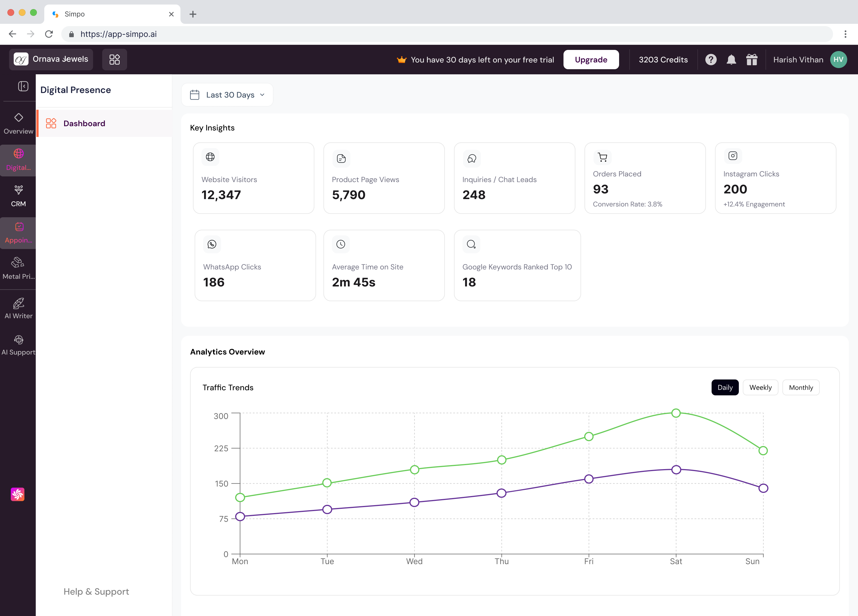Image resolution: width=858 pixels, height=616 pixels.
Task: Click the gift rewards icon
Action: 751,60
